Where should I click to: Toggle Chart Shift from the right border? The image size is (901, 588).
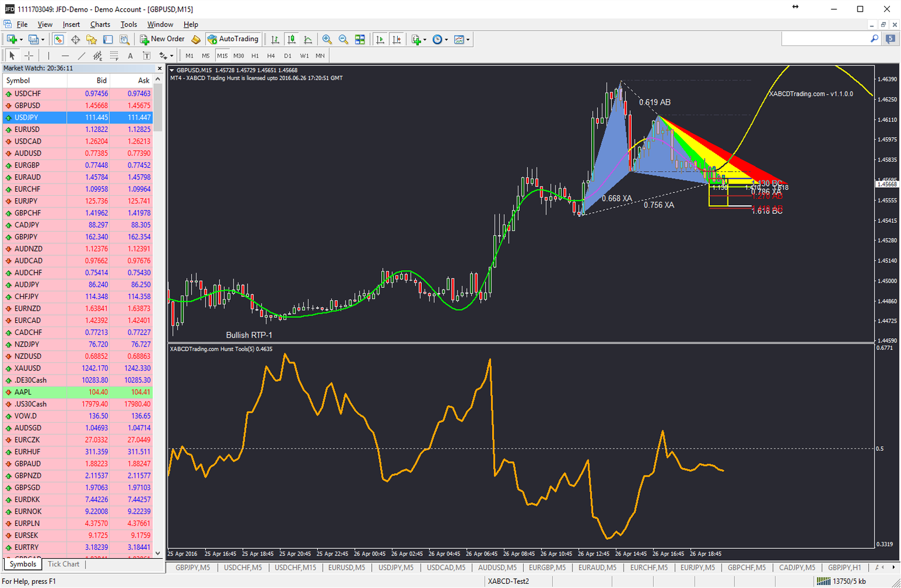click(x=397, y=39)
